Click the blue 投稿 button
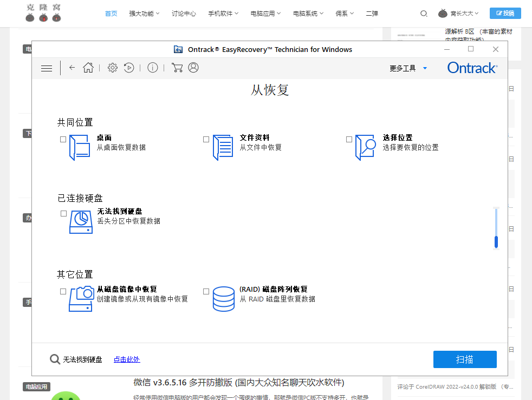 tap(505, 13)
